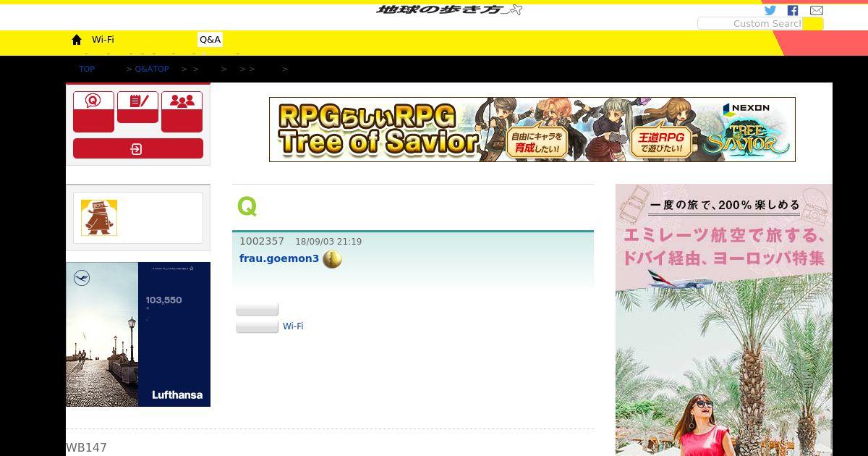Open the Wi-Fi menu item

tap(103, 40)
